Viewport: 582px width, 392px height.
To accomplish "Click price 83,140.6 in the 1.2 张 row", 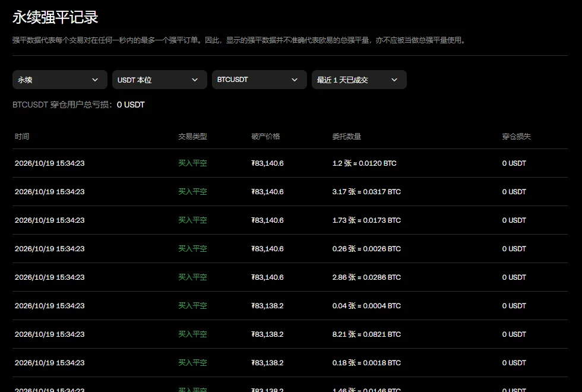I will coord(268,163).
